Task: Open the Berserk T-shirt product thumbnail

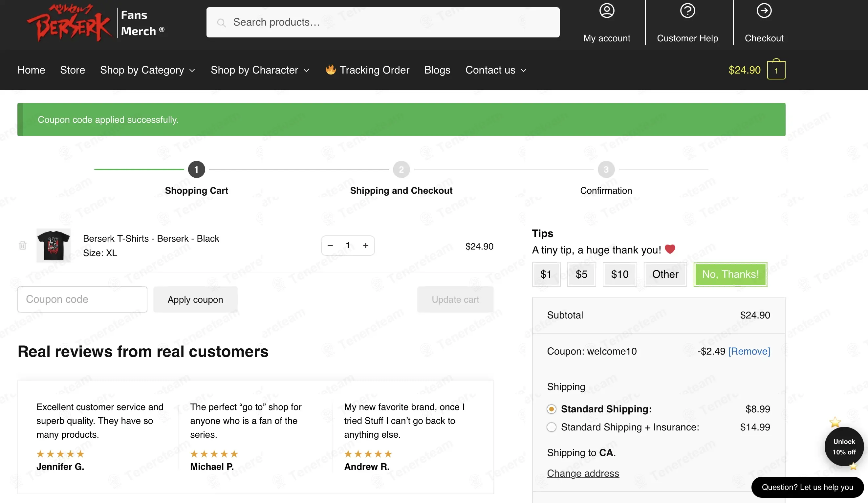Action: 54,246
